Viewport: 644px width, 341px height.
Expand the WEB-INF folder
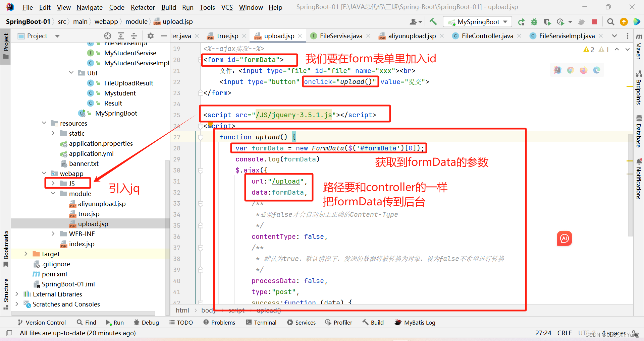coord(53,233)
